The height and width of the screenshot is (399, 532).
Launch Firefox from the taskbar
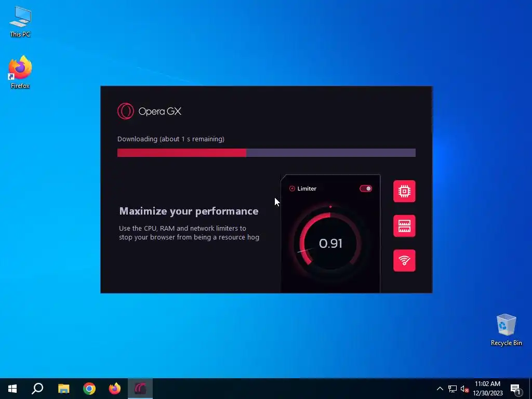[115, 389]
